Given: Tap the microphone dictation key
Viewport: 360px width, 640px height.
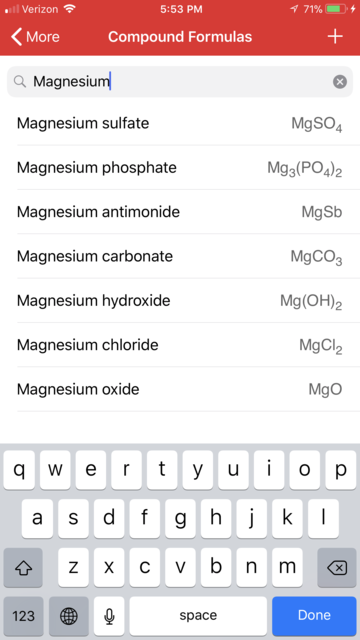Looking at the screenshot, I should 109,616.
